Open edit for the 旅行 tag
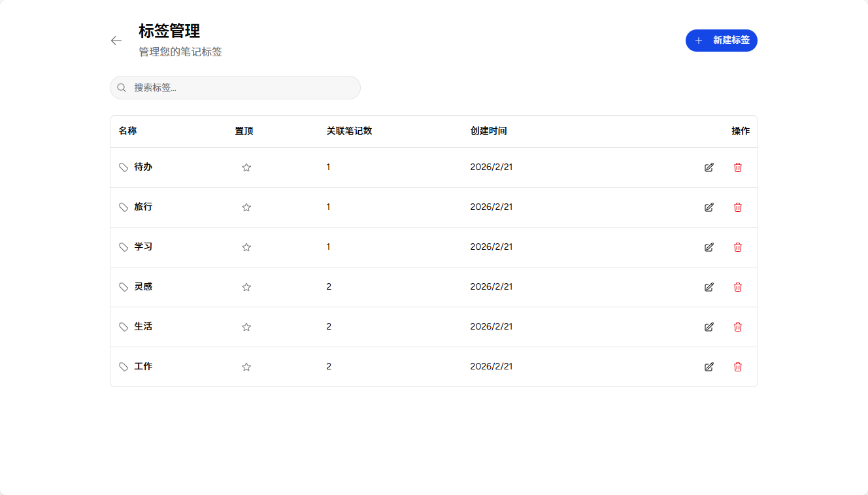The image size is (868, 495). click(709, 207)
